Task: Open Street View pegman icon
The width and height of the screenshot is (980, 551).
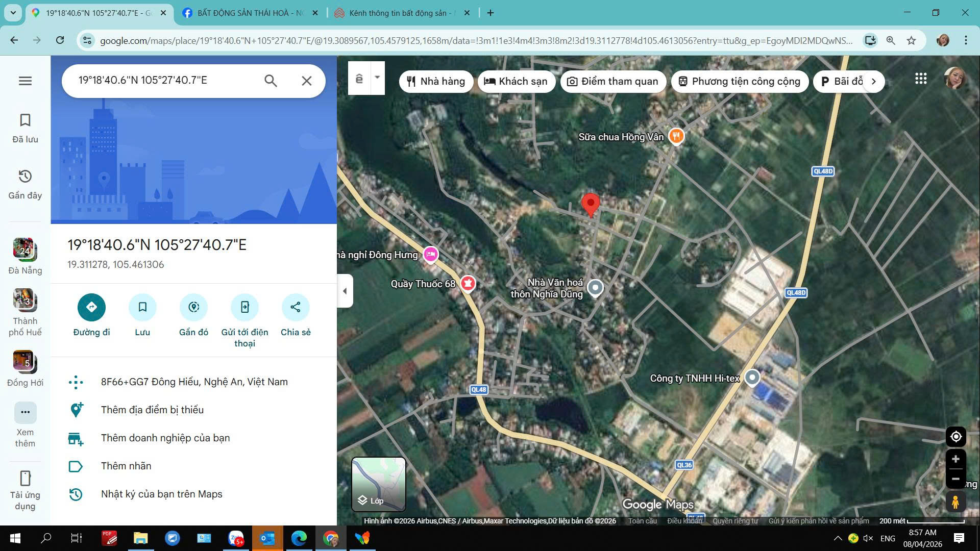Action: pyautogui.click(x=955, y=502)
